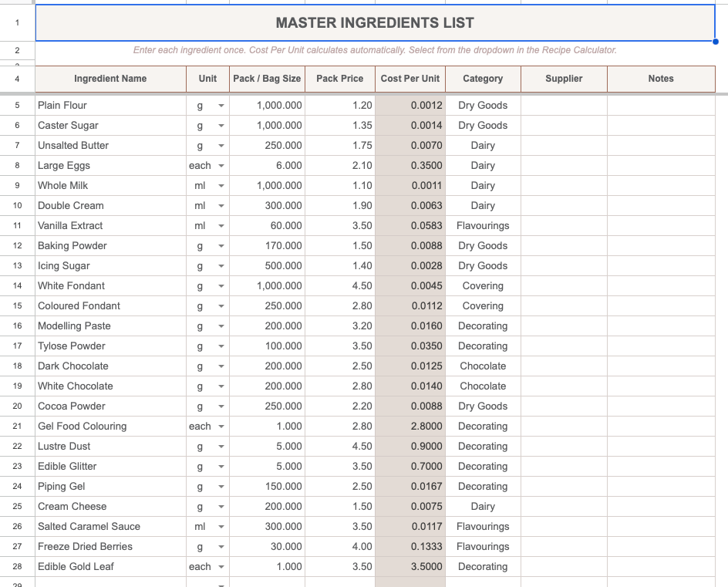The image size is (728, 587).
Task: Select Freeze Dried Berries price 4.00
Action: pos(340,547)
